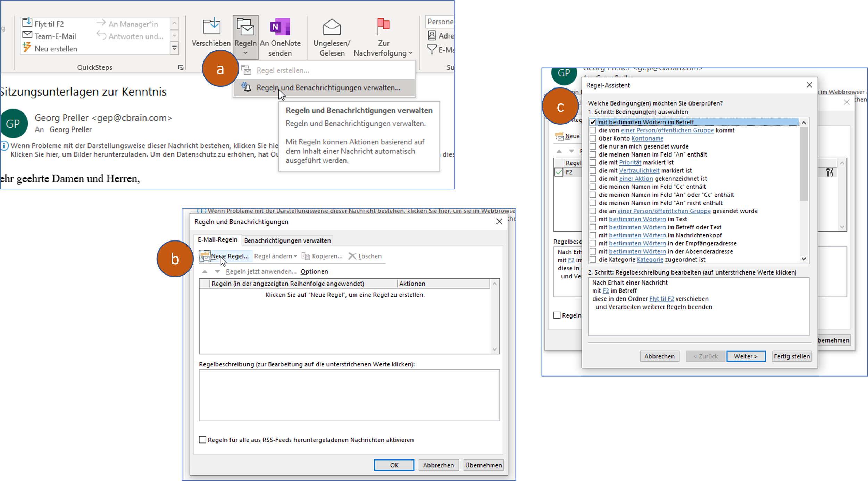Screen dimensions: 868x481
Task: Click the Weiter > button
Action: tap(745, 356)
